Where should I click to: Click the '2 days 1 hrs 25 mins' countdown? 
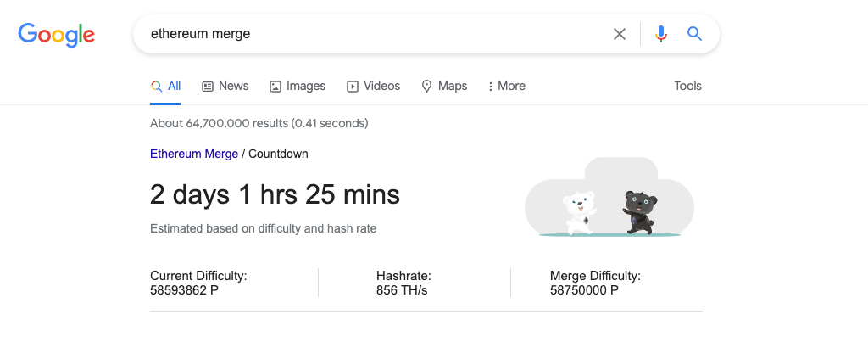click(x=275, y=194)
